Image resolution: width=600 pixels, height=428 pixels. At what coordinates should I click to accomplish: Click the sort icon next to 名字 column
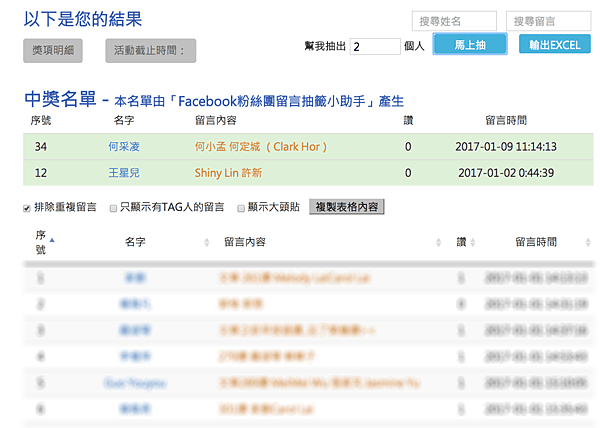pyautogui.click(x=206, y=242)
